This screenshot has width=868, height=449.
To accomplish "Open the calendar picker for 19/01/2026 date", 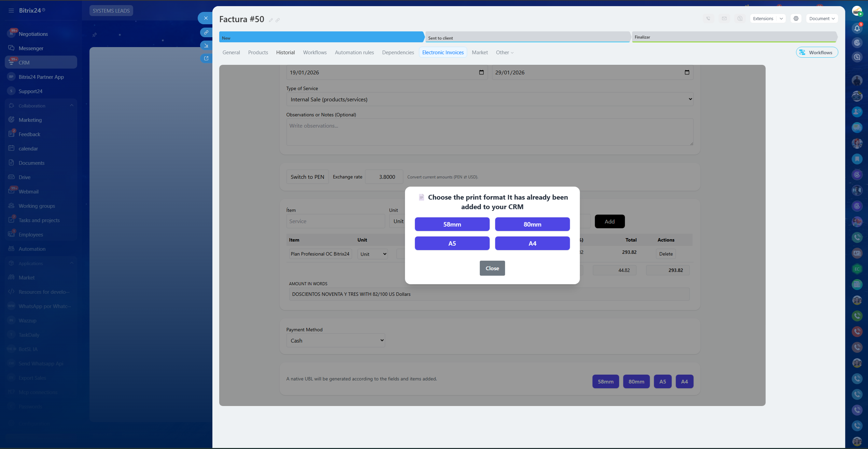I will click(481, 72).
